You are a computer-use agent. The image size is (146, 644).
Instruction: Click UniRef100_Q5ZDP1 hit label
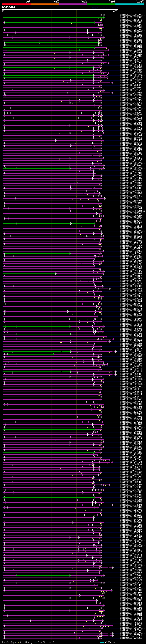(131, 635)
